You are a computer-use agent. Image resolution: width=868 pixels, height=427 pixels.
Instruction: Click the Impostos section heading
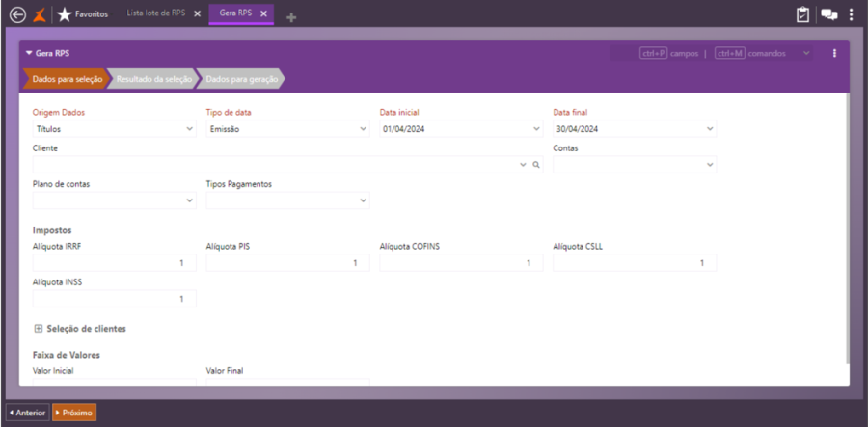tap(52, 230)
